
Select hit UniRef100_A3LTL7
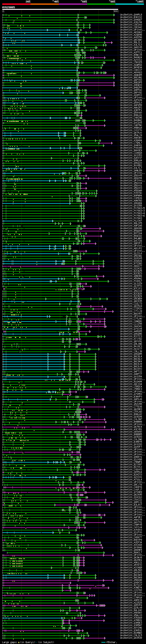click(131, 168)
